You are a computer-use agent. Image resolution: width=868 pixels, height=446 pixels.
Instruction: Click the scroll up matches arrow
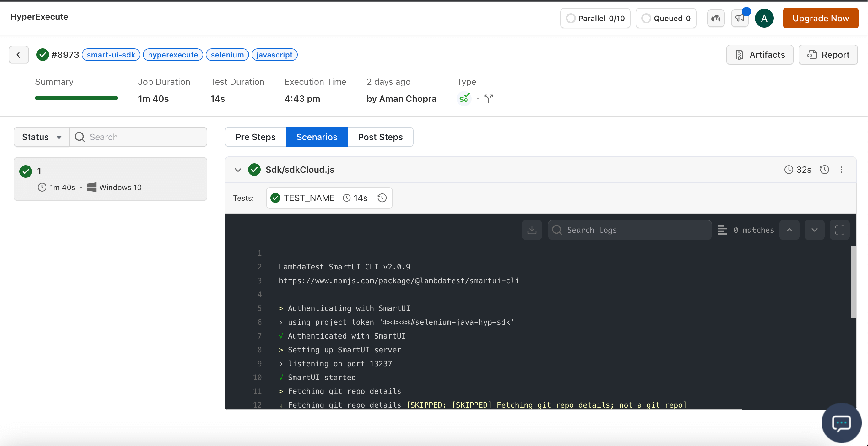point(790,229)
